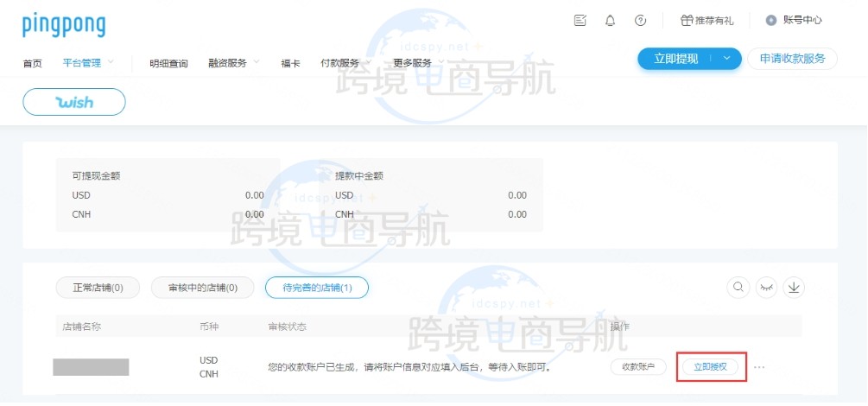Click 申请收款服务 button
Image resolution: width=868 pixels, height=406 pixels.
click(792, 59)
